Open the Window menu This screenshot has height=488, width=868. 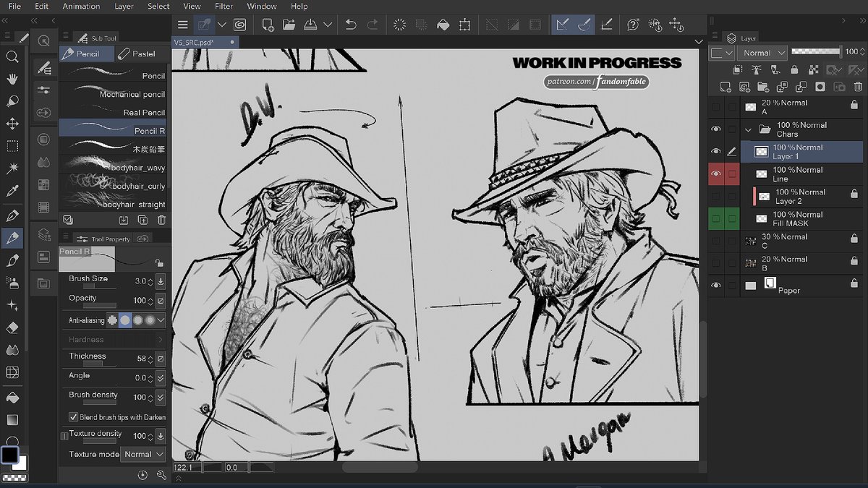pyautogui.click(x=262, y=6)
